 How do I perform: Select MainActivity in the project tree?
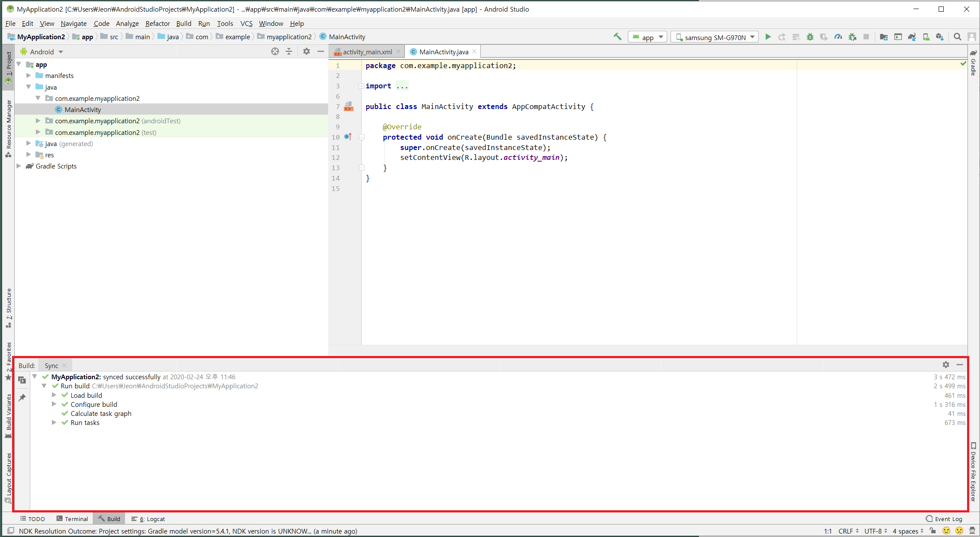82,109
